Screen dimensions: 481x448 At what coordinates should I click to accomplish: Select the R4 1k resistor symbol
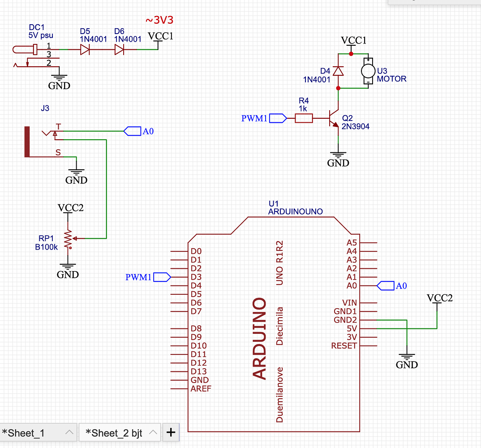point(304,118)
